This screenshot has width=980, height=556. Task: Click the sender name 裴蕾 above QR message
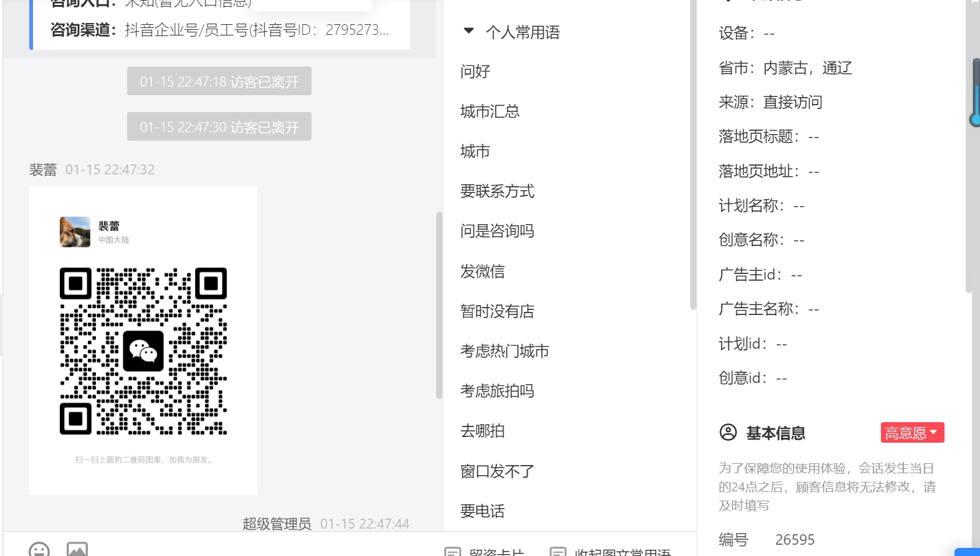click(43, 169)
